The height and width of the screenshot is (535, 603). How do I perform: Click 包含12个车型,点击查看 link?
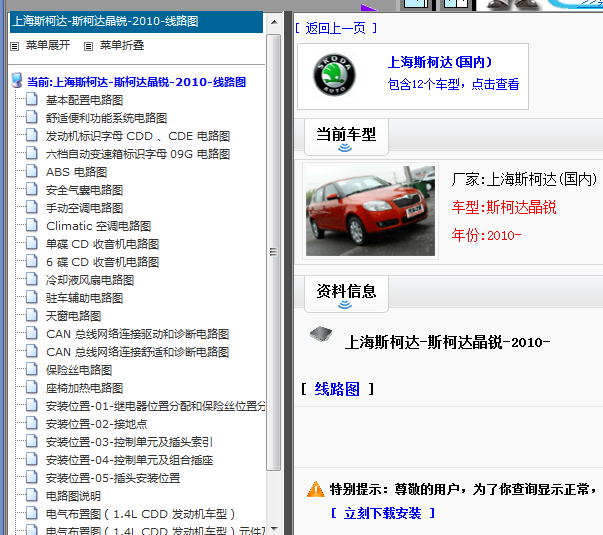(x=453, y=84)
